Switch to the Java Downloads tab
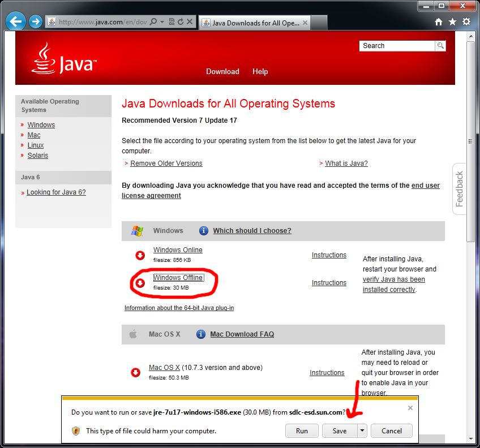Viewport: 480px width, 448px height. pyautogui.click(x=255, y=23)
